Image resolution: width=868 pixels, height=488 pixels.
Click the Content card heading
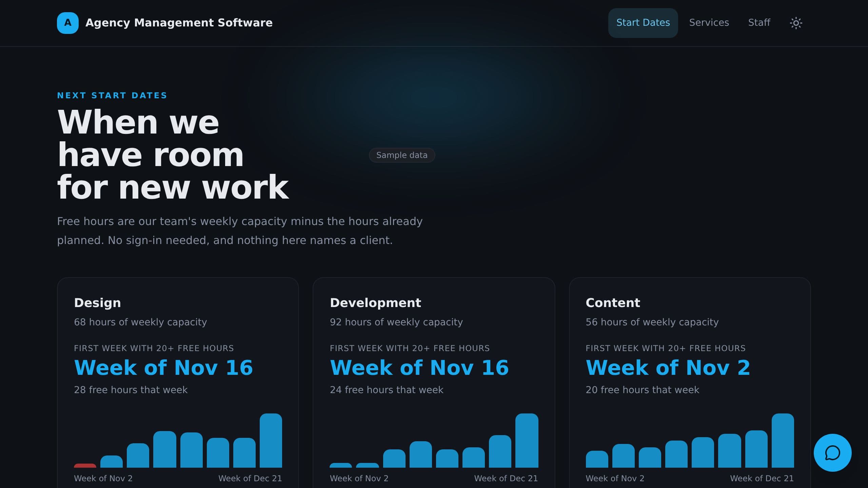pyautogui.click(x=613, y=303)
